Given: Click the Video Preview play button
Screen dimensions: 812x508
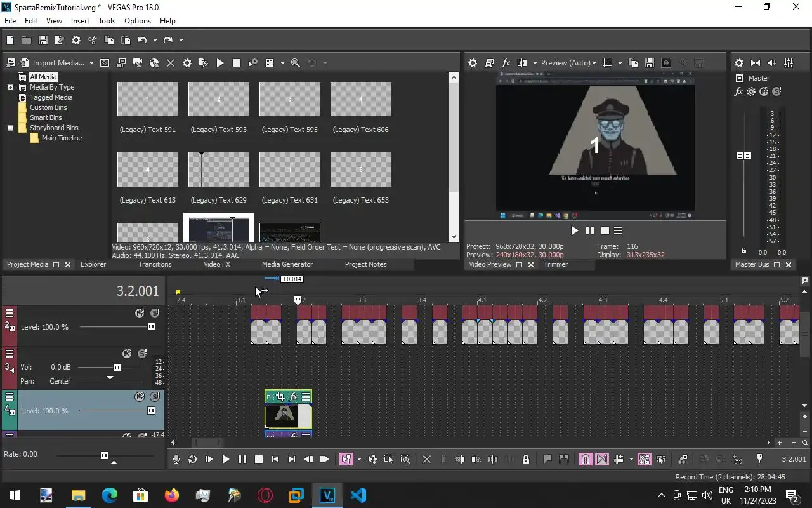Looking at the screenshot, I should point(575,231).
